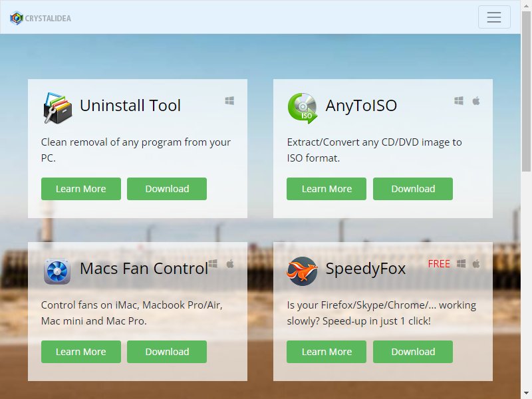The height and width of the screenshot is (399, 532).
Task: Click the Uninstall Tool heading
Action: [x=130, y=106]
